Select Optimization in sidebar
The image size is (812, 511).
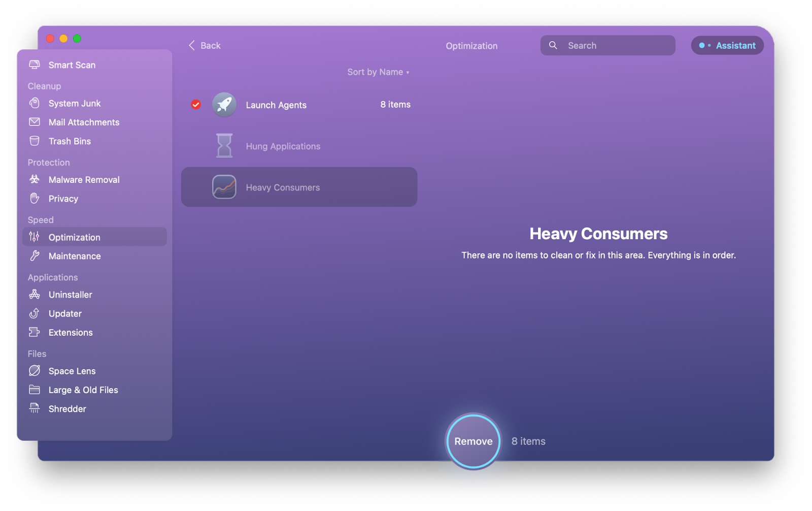94,237
